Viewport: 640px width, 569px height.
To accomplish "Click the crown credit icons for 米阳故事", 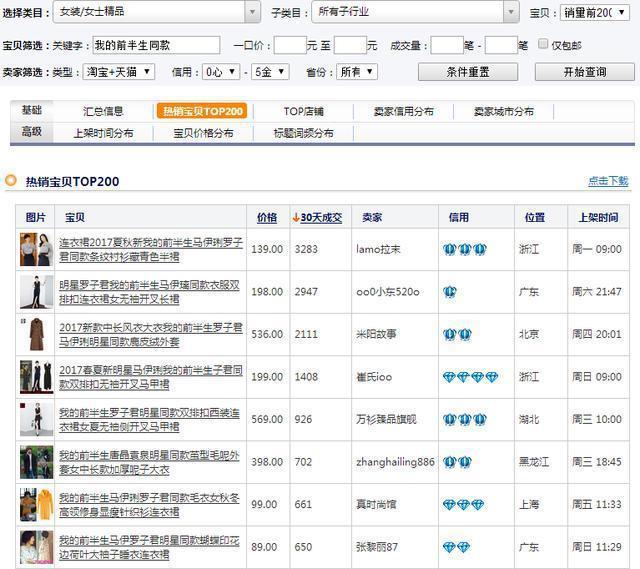I will (457, 334).
